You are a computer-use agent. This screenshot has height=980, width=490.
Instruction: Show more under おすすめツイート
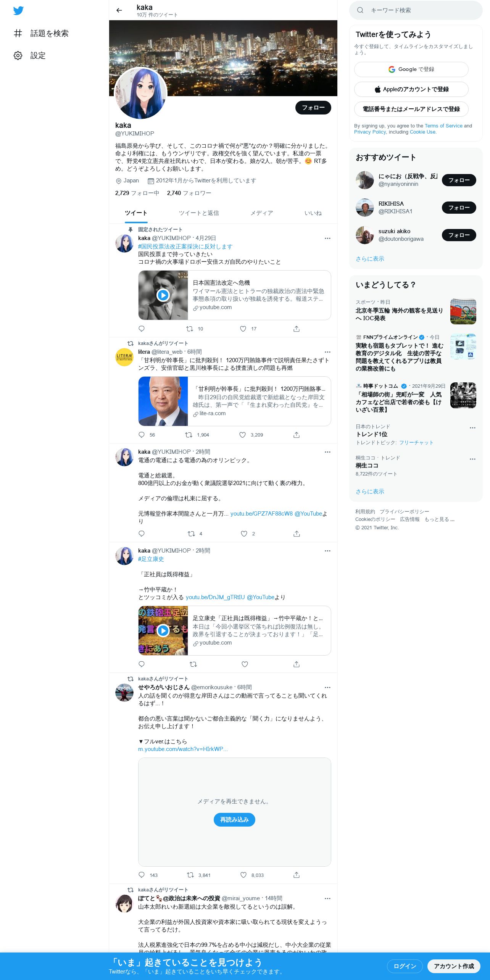click(x=370, y=259)
